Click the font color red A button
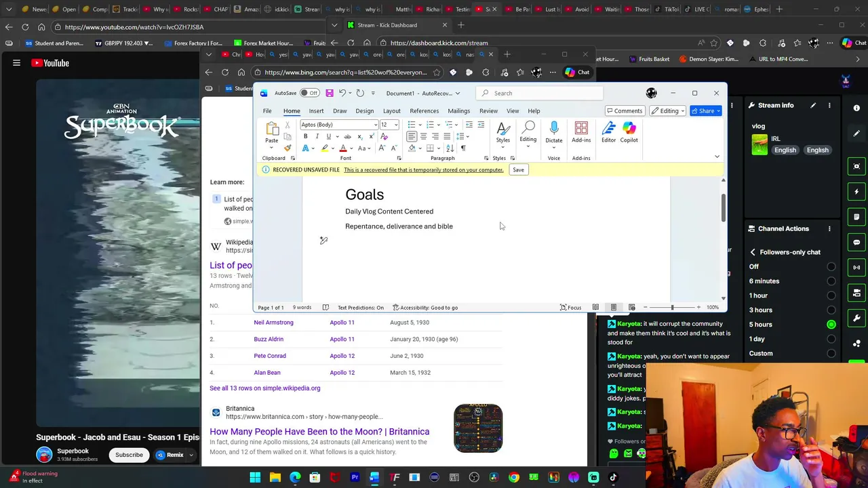Viewport: 868px width, 488px height. [343, 148]
